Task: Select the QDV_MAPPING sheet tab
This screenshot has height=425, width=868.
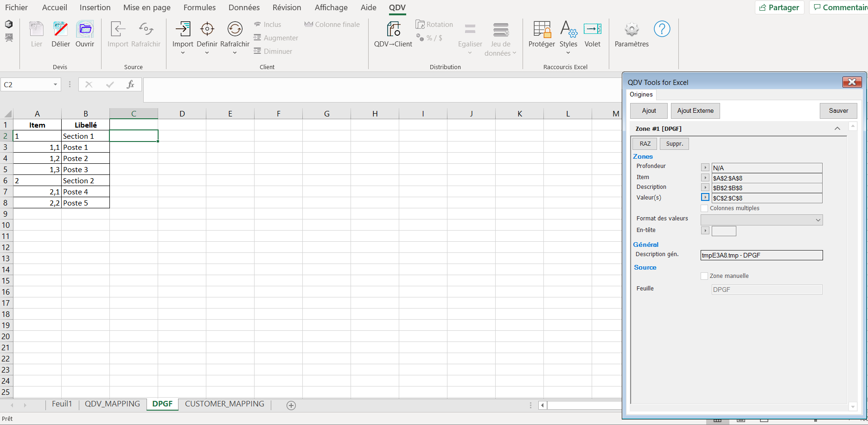Action: pos(112,404)
